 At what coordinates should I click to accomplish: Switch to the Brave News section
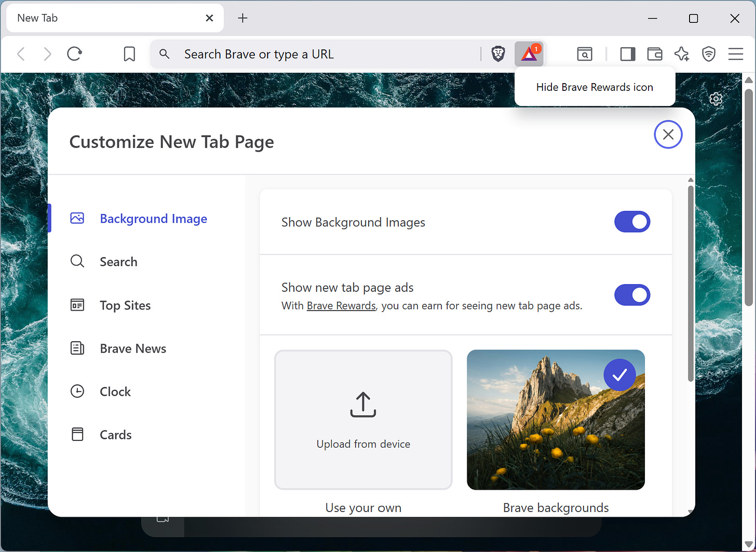(x=133, y=348)
